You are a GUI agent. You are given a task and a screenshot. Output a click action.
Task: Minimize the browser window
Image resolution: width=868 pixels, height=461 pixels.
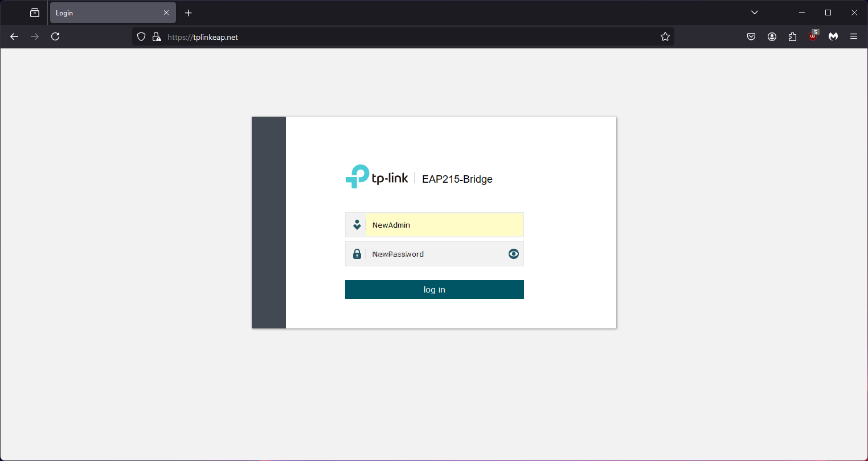tap(802, 13)
